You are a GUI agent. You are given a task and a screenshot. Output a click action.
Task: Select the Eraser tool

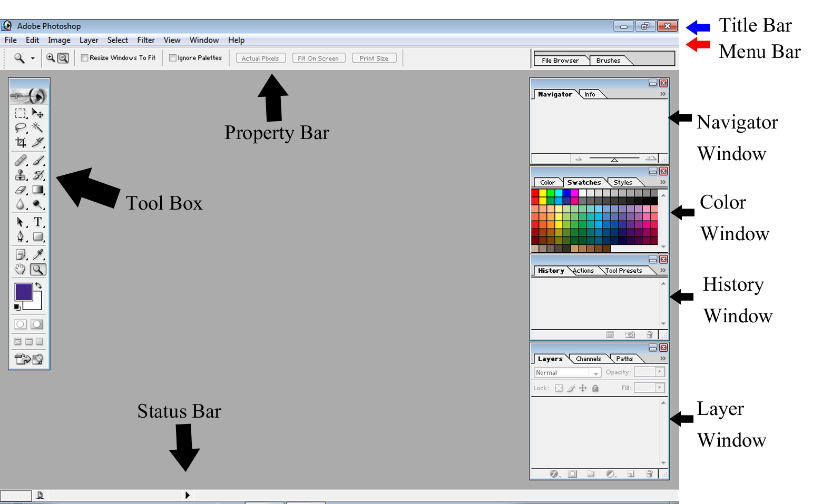[x=19, y=190]
